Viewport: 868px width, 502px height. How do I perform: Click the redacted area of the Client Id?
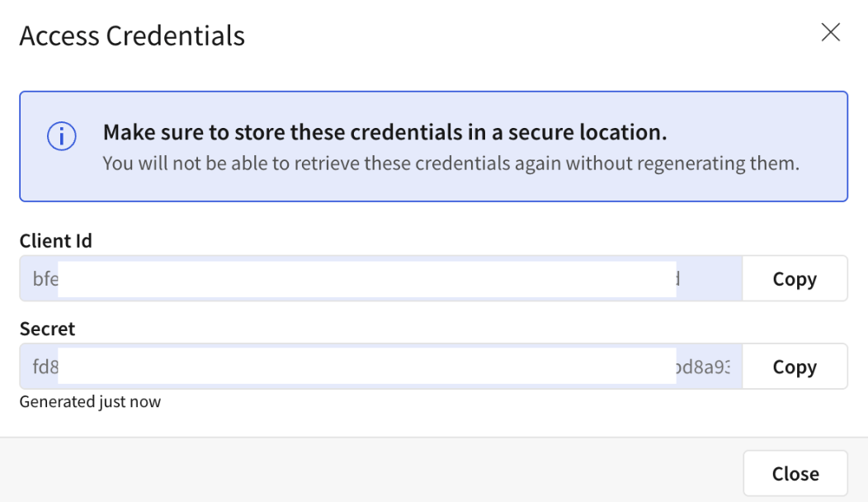click(x=367, y=279)
